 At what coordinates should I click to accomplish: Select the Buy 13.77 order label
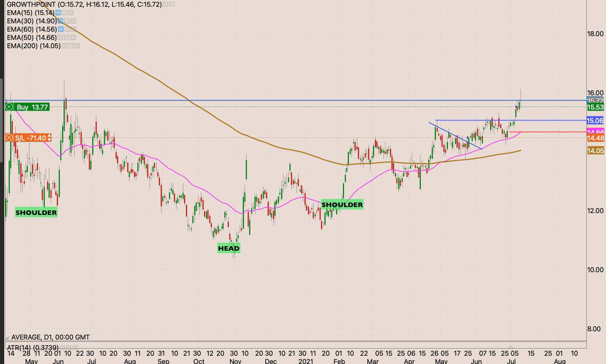tap(32, 107)
